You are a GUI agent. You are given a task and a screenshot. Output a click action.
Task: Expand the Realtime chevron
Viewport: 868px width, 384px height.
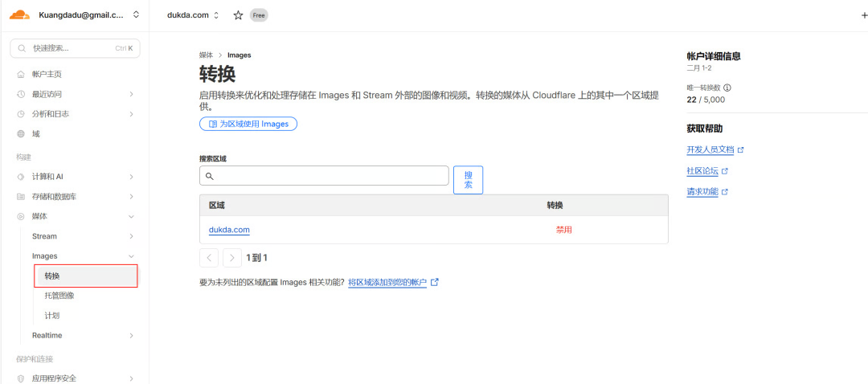click(131, 335)
